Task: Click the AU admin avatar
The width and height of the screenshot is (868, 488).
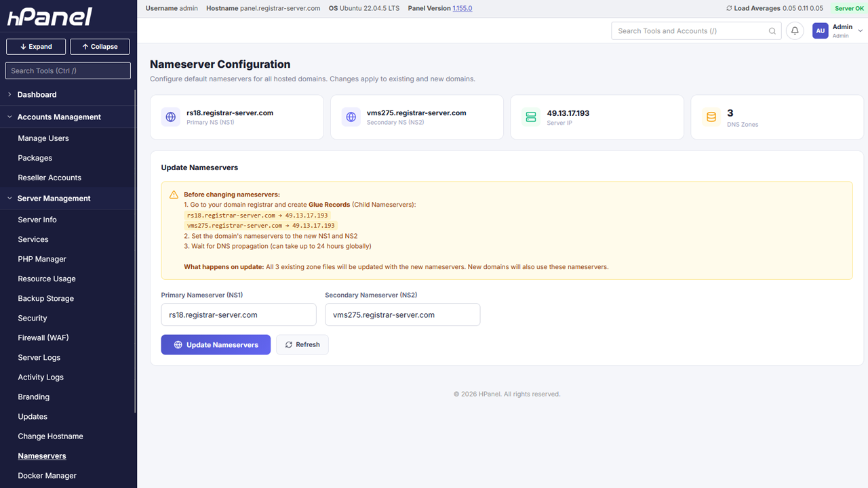Action: pos(821,30)
